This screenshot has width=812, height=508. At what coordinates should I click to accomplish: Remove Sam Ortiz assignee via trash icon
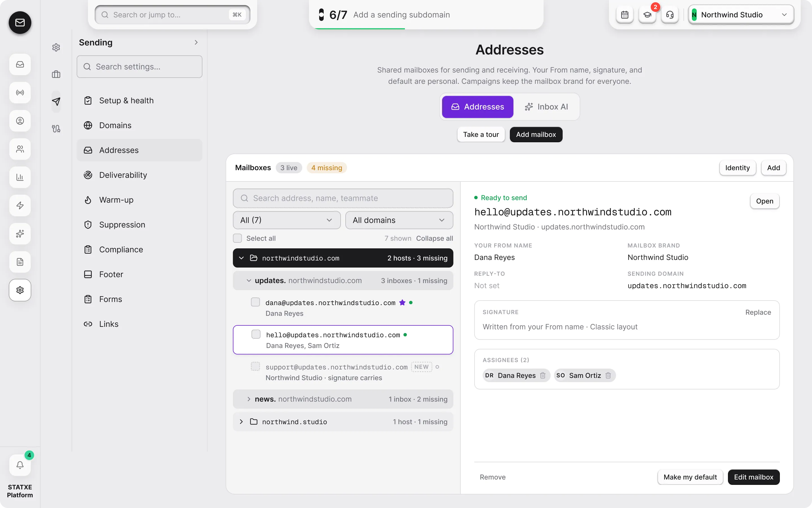point(608,375)
